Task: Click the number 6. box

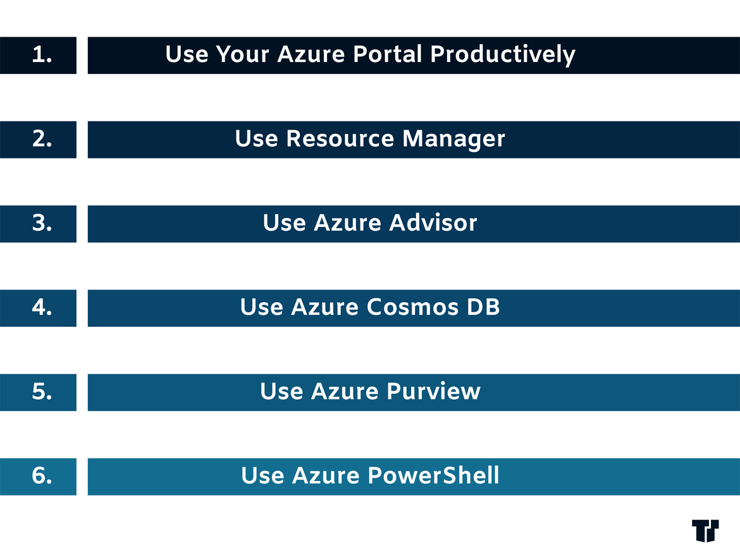Action: click(x=38, y=477)
